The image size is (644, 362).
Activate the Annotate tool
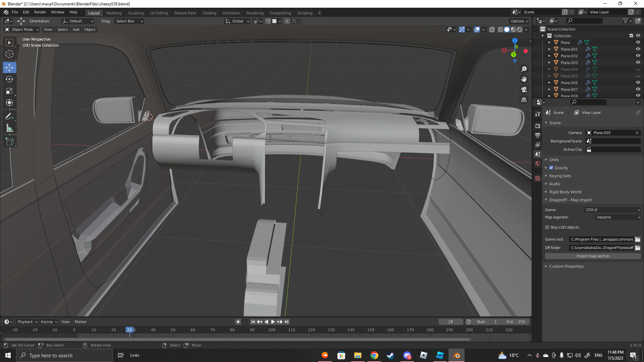coord(9,117)
